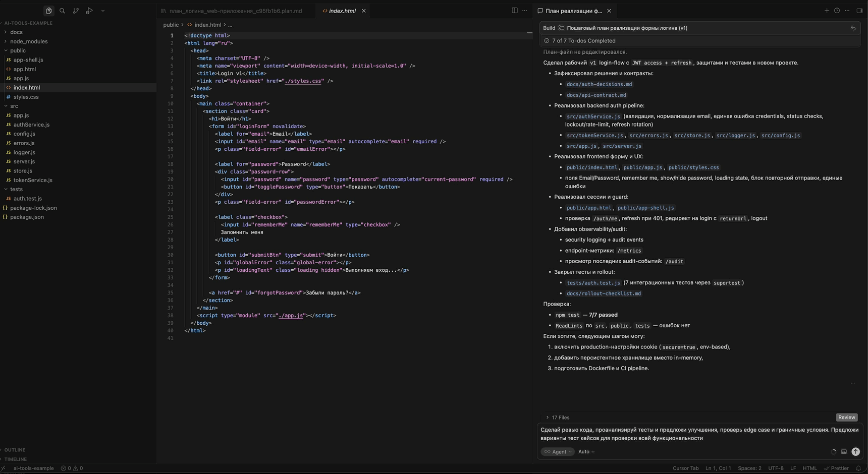
Task: Click errors and warnings counter in status bar
Action: point(72,468)
